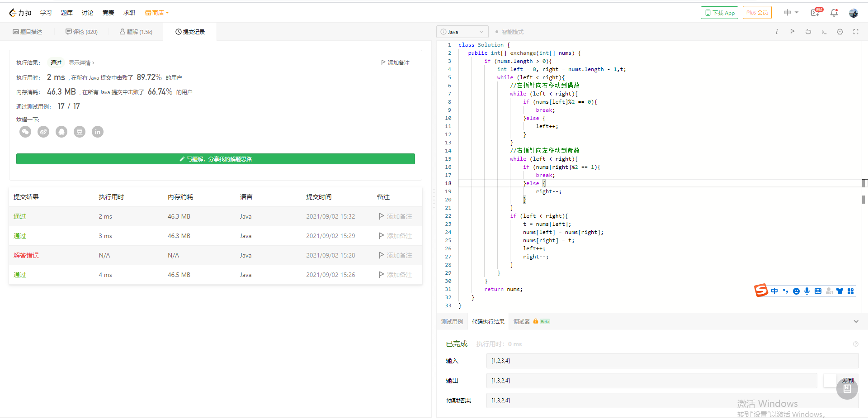Open the Sogou emoji panel
Image resolution: width=868 pixels, height=420 pixels.
coord(796,291)
